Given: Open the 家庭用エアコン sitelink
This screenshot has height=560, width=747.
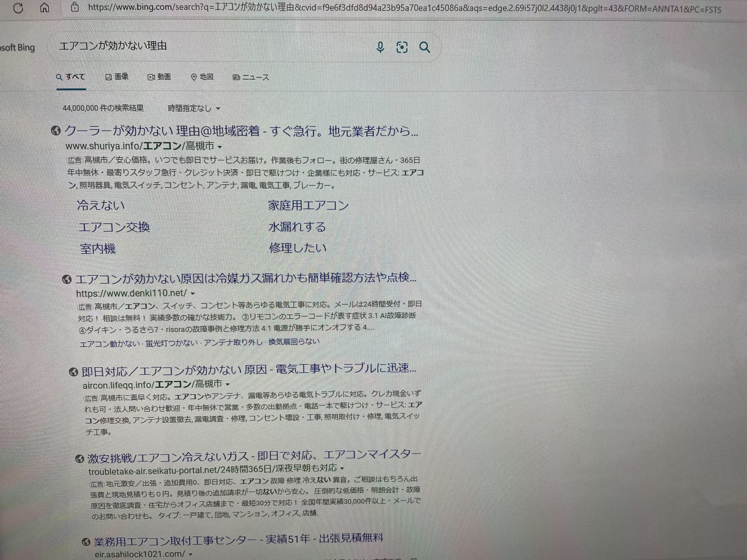Looking at the screenshot, I should click(x=308, y=205).
